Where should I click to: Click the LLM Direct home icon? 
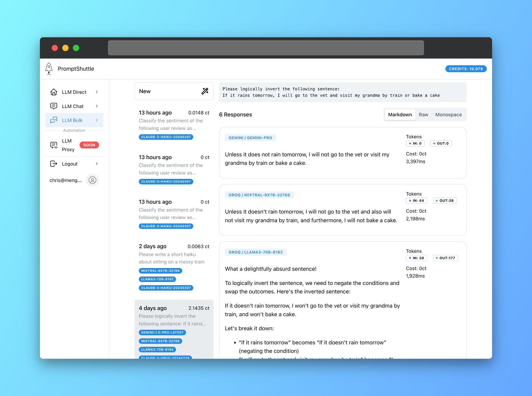pyautogui.click(x=54, y=92)
